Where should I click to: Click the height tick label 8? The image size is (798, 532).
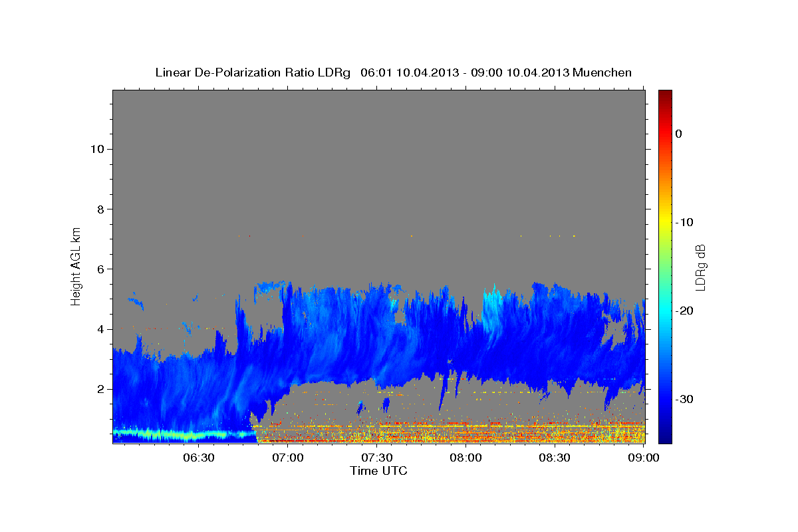click(100, 209)
